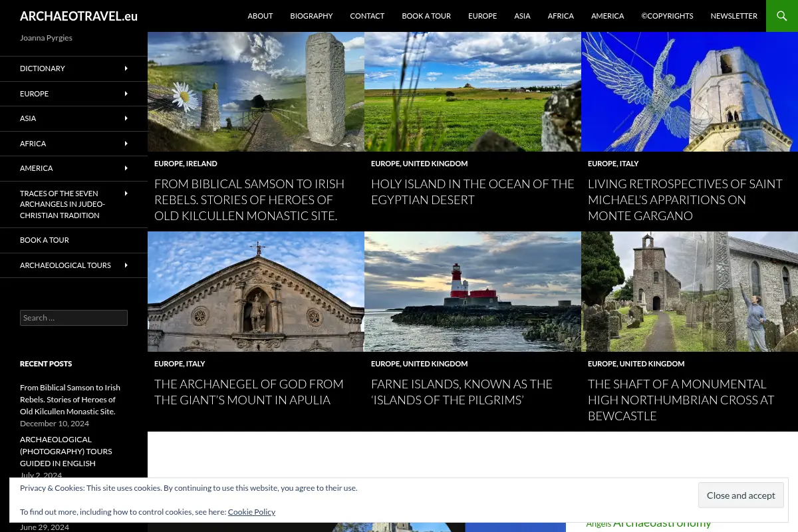Open Asia in the top navigation

pyautogui.click(x=522, y=16)
